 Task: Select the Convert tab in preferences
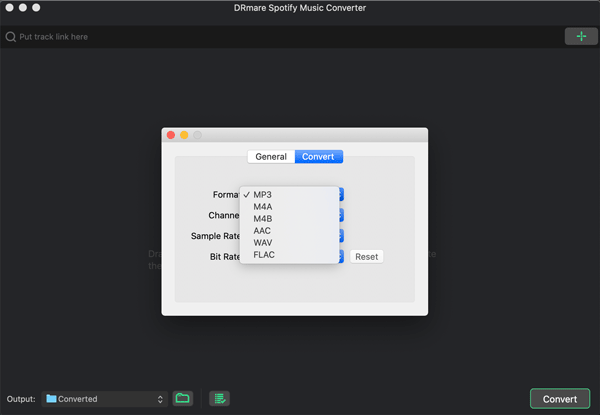point(318,156)
